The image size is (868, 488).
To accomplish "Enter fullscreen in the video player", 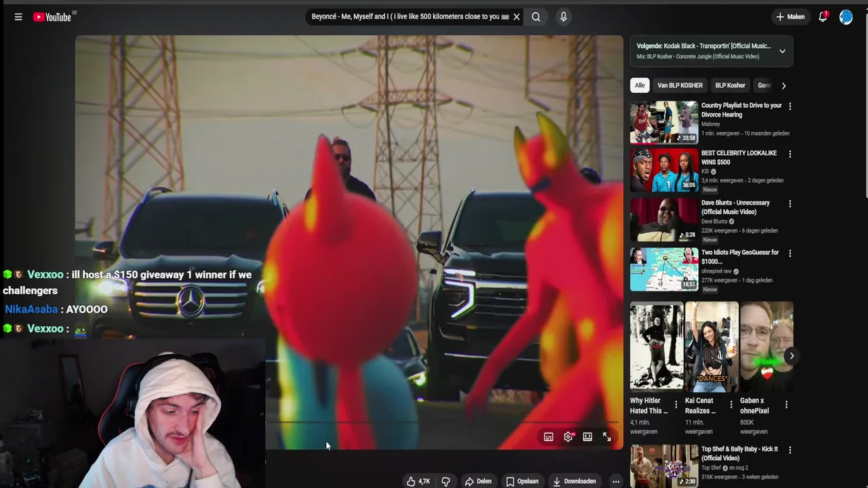I will [x=607, y=437].
